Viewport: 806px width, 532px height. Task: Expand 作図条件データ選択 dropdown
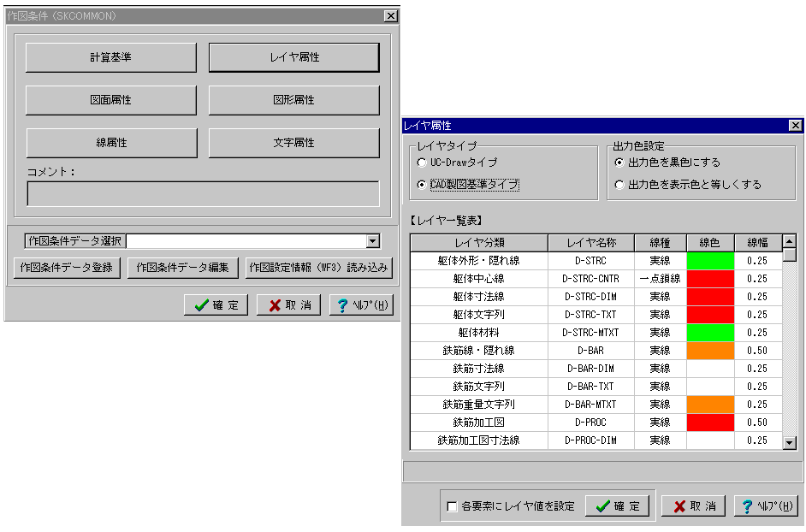click(x=372, y=242)
